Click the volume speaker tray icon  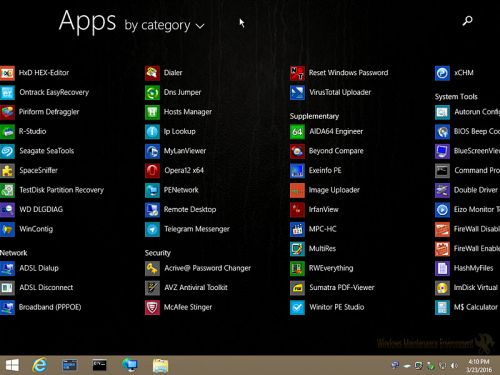point(454,366)
